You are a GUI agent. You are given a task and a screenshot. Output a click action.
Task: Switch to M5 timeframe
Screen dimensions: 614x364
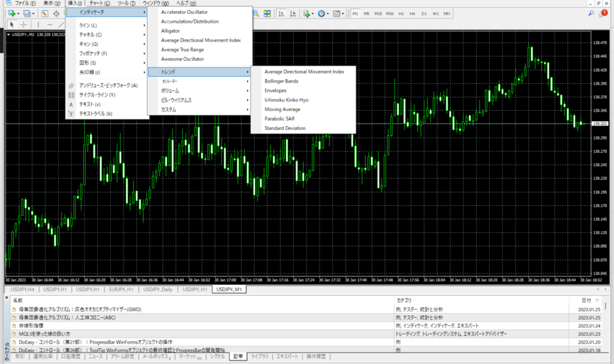[x=366, y=13]
